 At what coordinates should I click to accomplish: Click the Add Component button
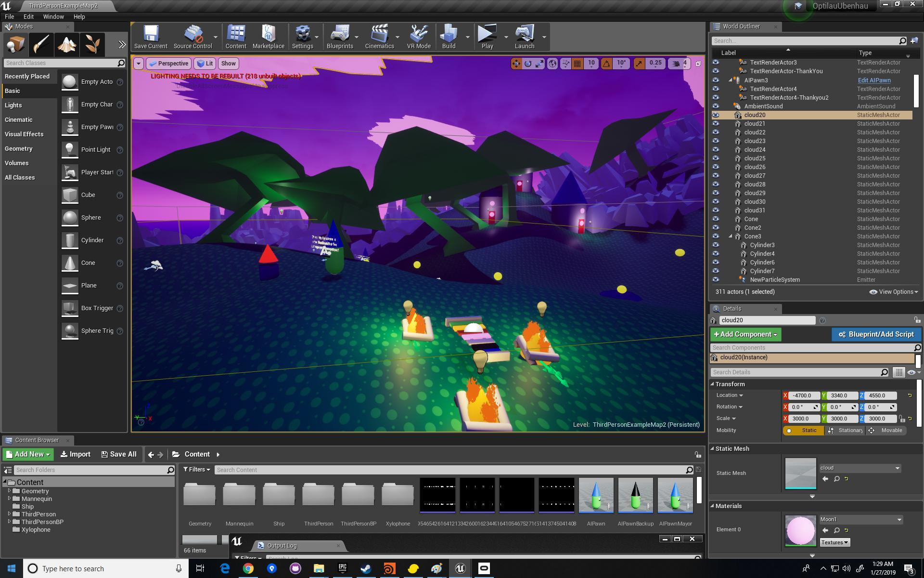click(745, 334)
